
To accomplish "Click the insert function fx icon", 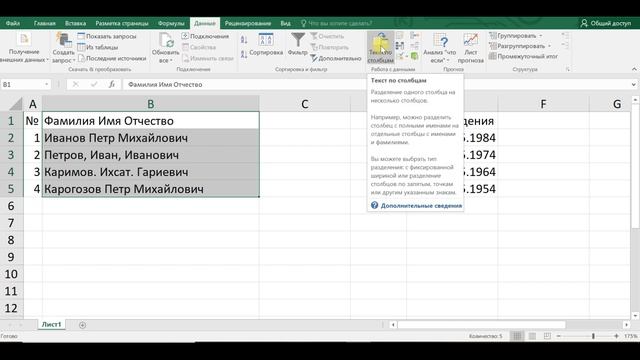I will [111, 84].
